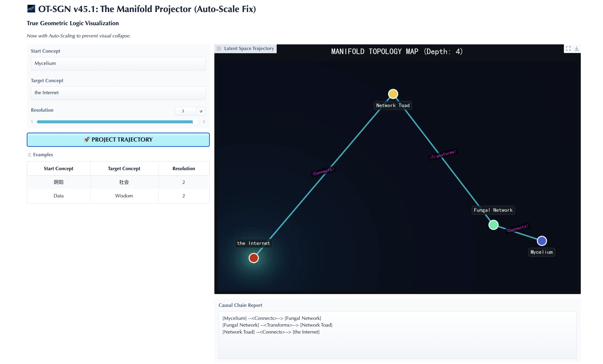Reset the Resolution value with the arrow icon
Image resolution: width=603 pixels, height=364 pixels.
tap(201, 111)
